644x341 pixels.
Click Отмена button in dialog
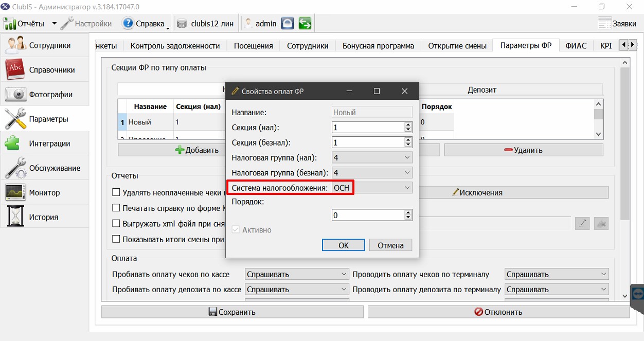(391, 245)
